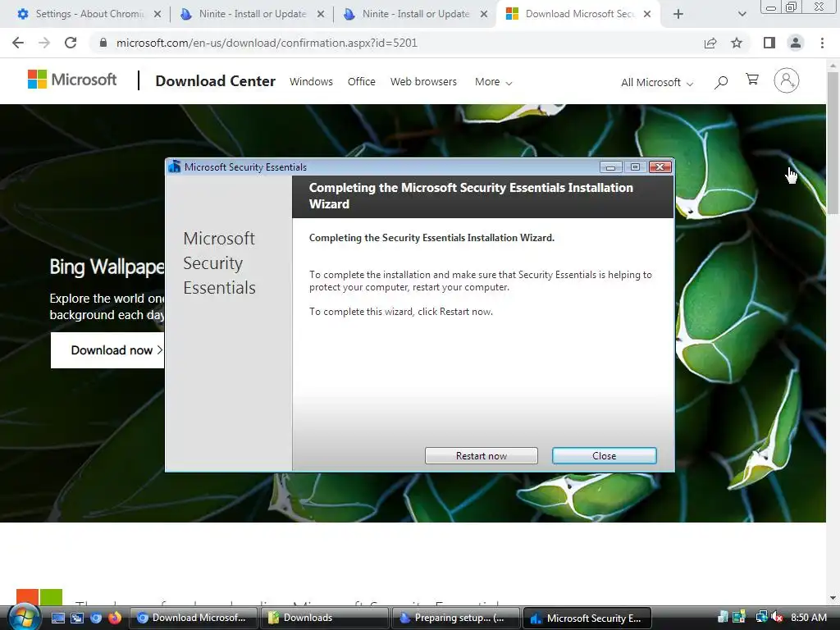The width and height of the screenshot is (840, 630).
Task: Click the page vertical scrollbar thumb
Action: tap(833, 142)
